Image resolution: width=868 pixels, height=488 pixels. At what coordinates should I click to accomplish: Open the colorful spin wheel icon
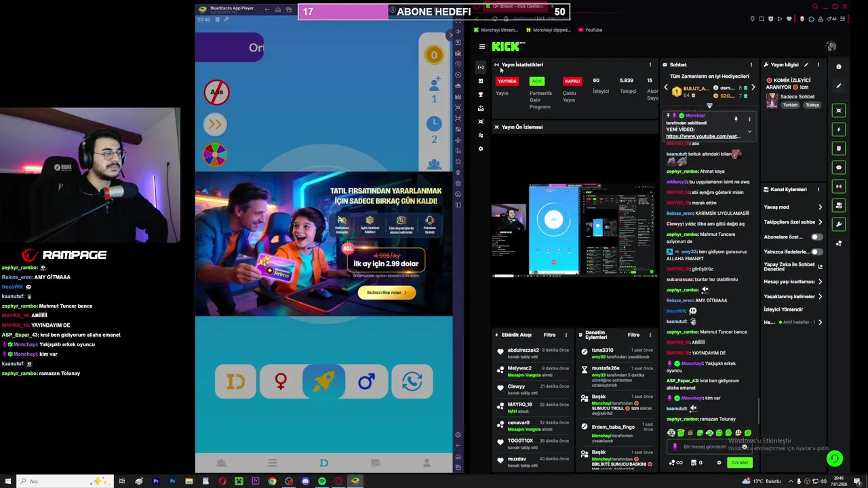(x=215, y=155)
